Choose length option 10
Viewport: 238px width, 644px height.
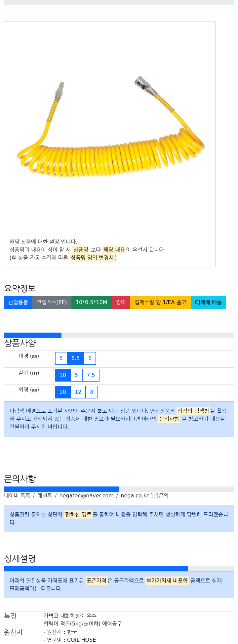63,375
